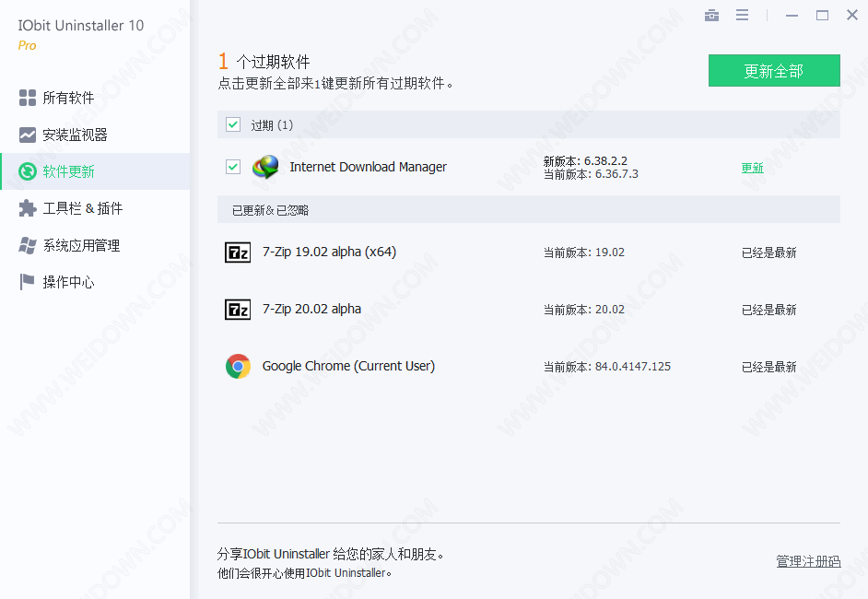Click the green 软件更新 refresh icon
This screenshot has width=868, height=599.
[x=27, y=171]
